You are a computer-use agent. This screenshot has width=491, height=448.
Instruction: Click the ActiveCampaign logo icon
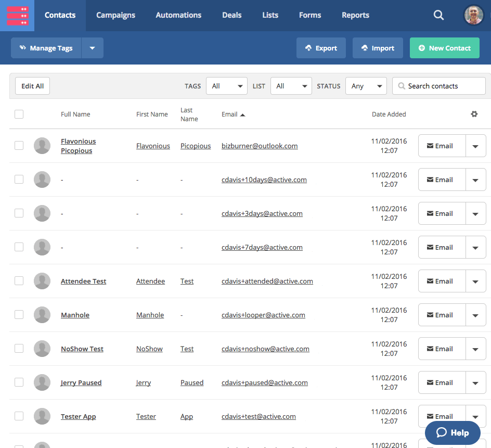coord(18,16)
